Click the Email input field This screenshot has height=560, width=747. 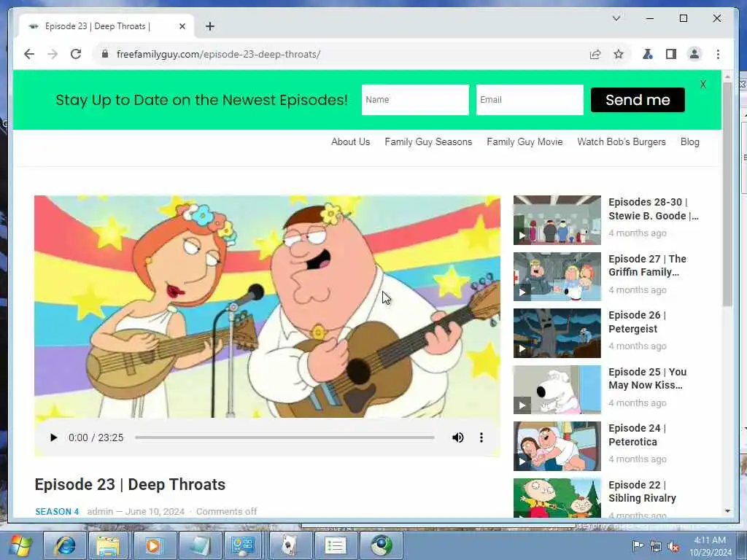(x=530, y=100)
